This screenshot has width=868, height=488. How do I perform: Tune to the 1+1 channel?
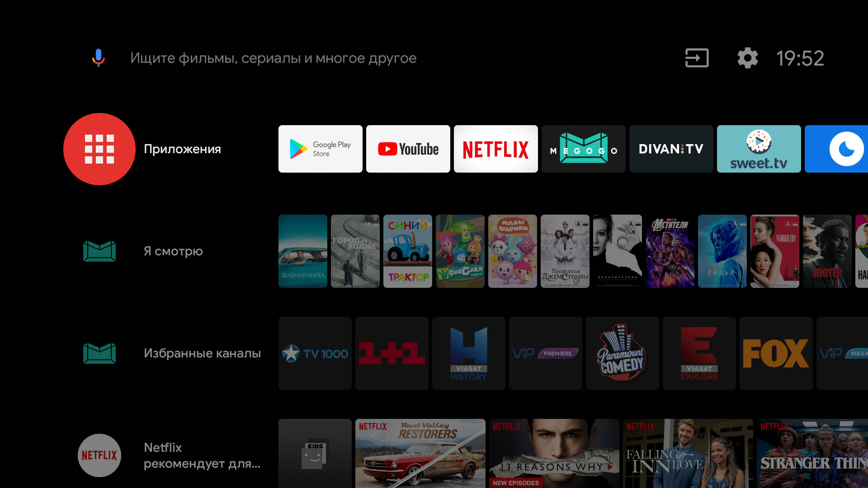point(392,353)
